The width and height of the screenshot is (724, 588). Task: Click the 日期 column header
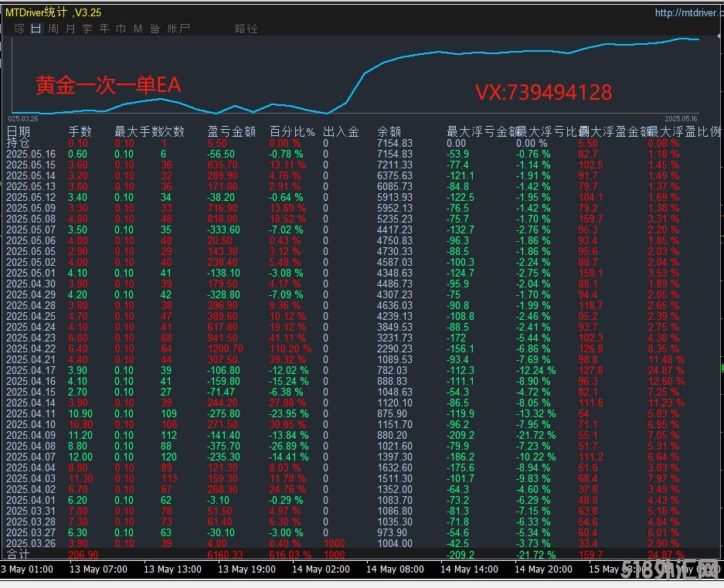[19, 131]
